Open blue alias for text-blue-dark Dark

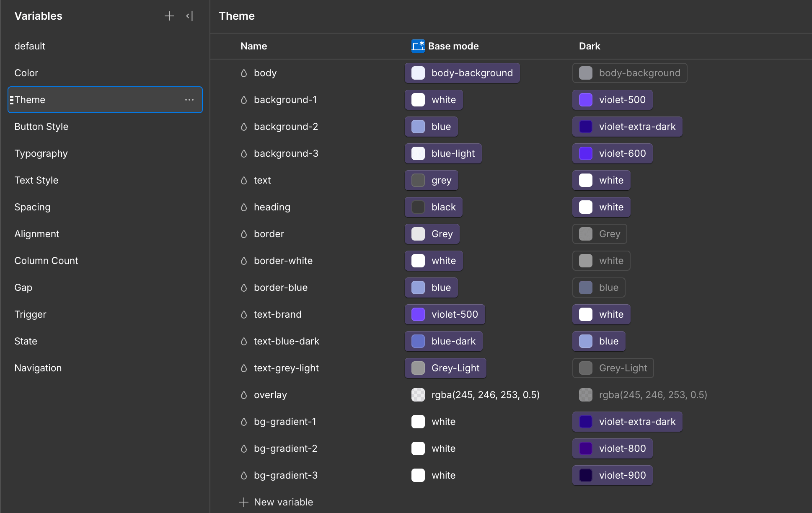point(599,341)
